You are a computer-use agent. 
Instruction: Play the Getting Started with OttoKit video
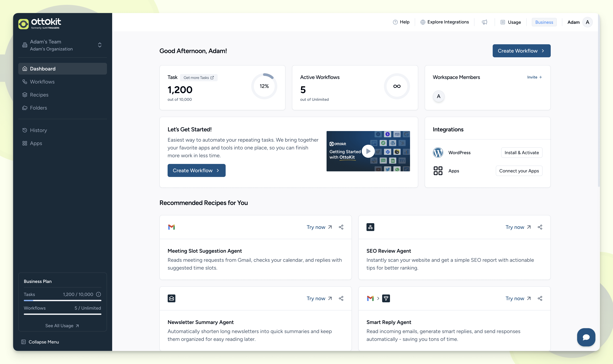coord(368,151)
